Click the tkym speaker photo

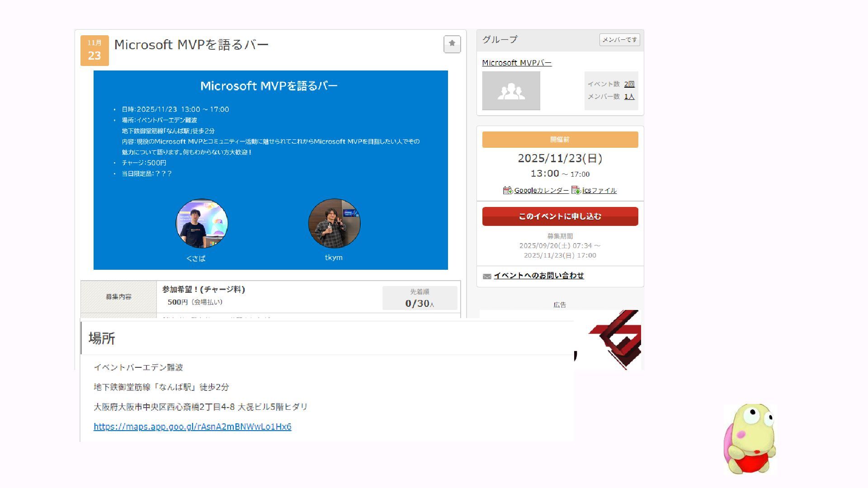point(334,223)
